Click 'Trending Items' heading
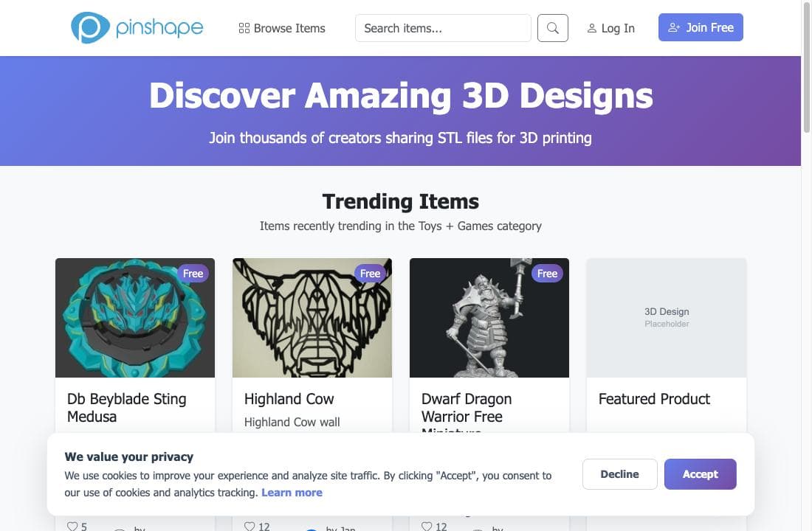 tap(400, 201)
